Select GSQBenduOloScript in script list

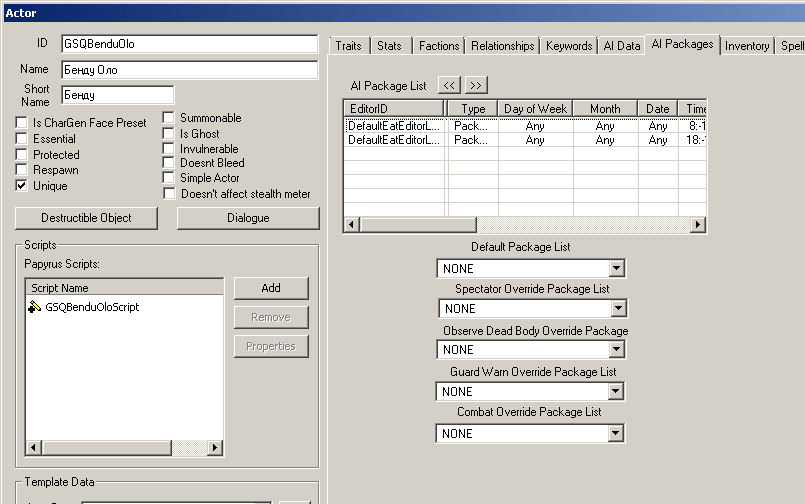click(92, 307)
